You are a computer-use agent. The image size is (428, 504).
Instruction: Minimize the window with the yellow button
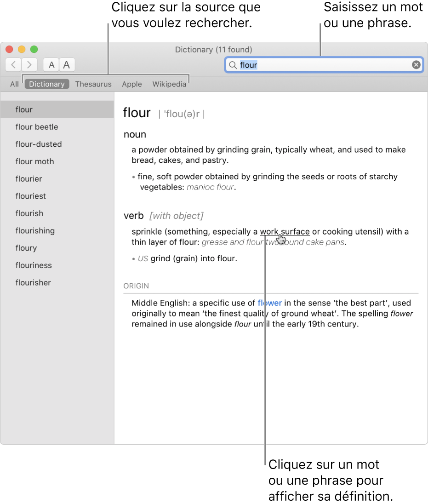[x=22, y=49]
